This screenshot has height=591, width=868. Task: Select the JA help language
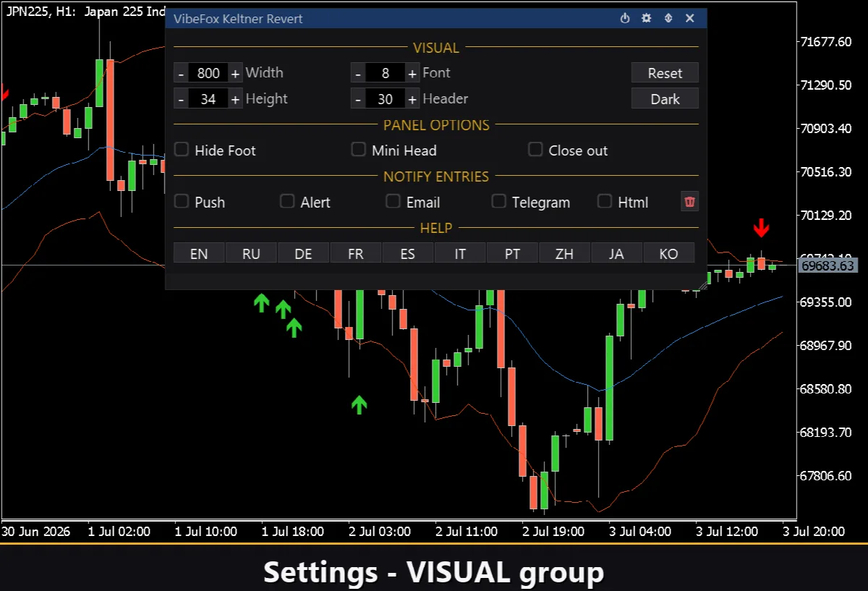[x=616, y=253]
